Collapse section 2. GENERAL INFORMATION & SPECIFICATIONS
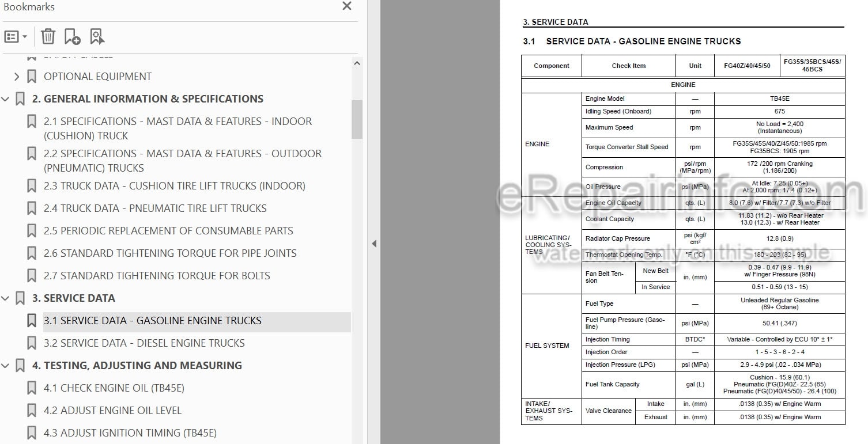 pyautogui.click(x=5, y=99)
